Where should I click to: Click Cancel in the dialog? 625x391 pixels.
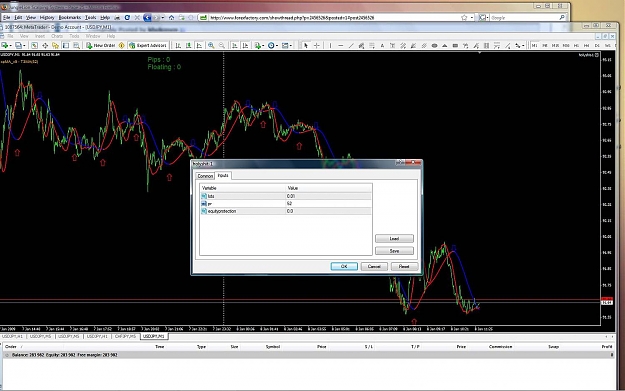click(x=374, y=266)
